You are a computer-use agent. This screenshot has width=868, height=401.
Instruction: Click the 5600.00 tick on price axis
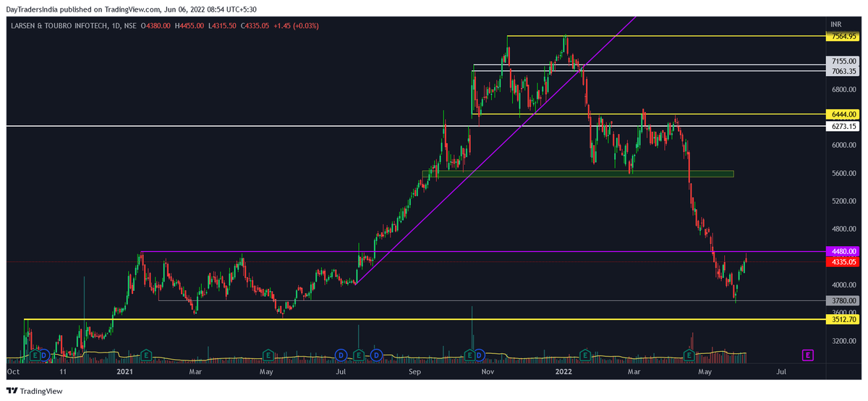843,173
